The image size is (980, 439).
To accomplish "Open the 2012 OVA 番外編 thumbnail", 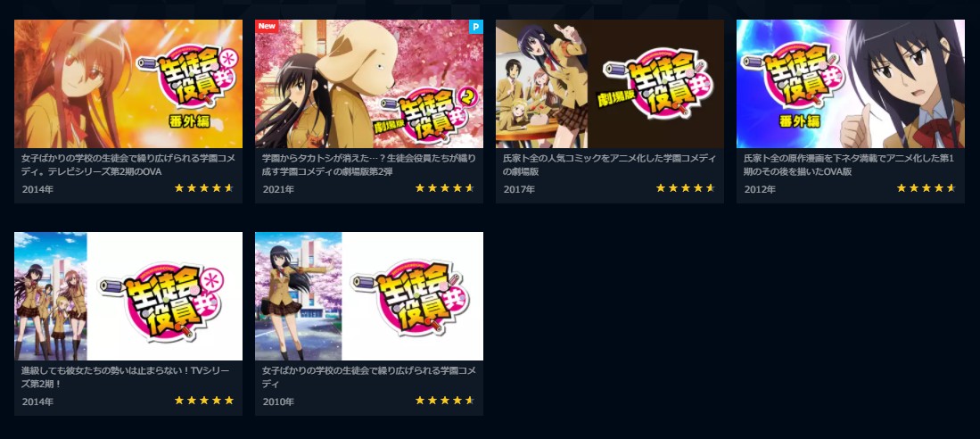I will [x=850, y=84].
